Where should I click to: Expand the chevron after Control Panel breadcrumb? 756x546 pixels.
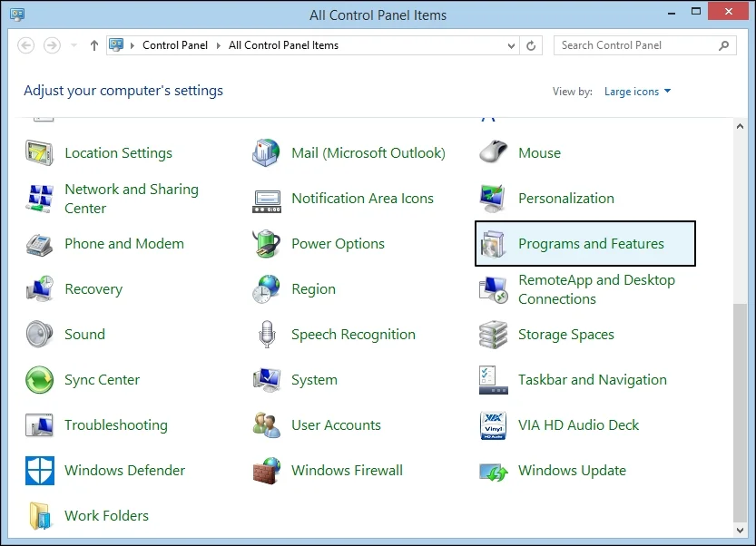point(219,45)
